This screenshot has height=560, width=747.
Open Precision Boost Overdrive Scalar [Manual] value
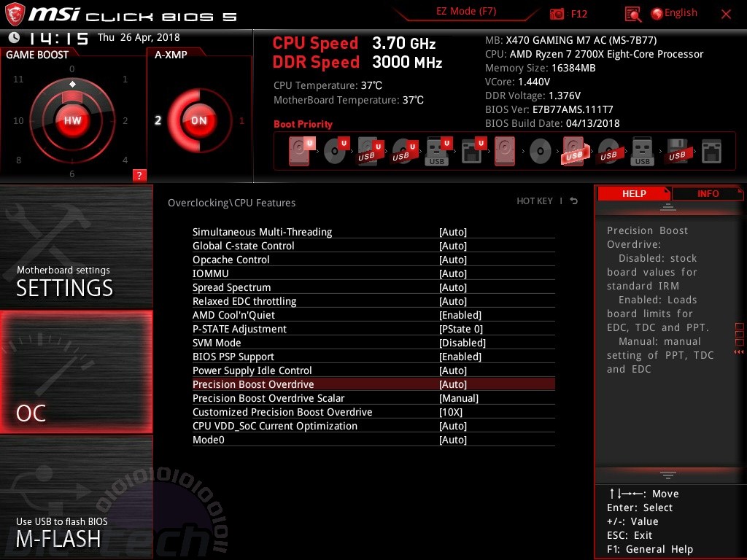pos(459,397)
